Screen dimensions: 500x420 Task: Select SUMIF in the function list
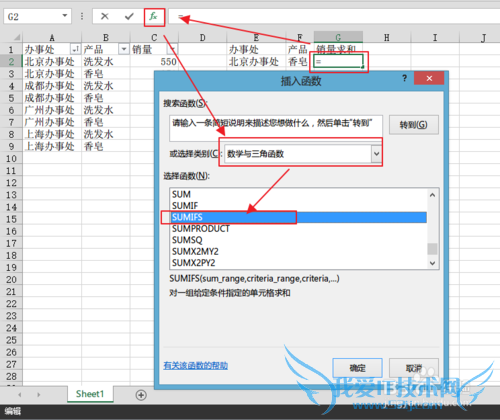298,206
